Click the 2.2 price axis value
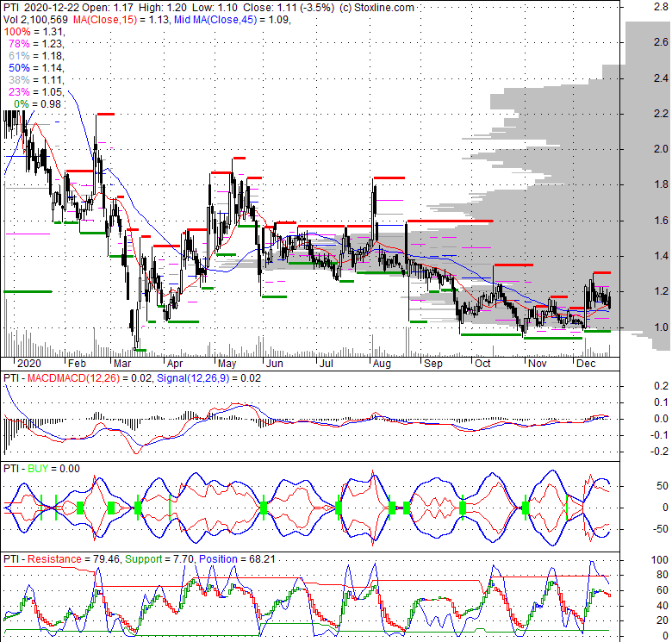672x642 pixels. click(x=661, y=113)
